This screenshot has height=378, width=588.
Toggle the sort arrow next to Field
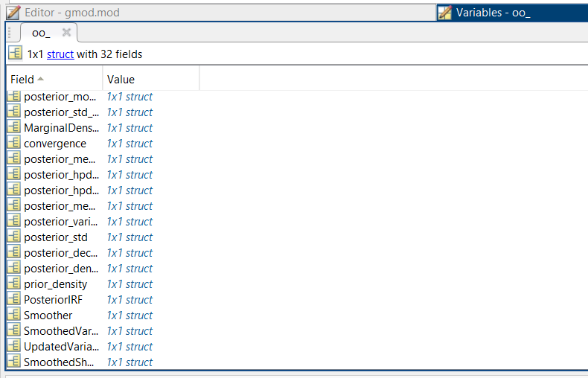point(40,79)
